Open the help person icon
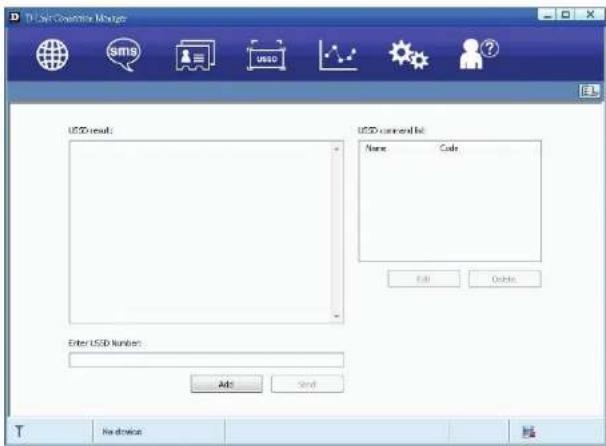This screenshot has width=606, height=446. 478,54
